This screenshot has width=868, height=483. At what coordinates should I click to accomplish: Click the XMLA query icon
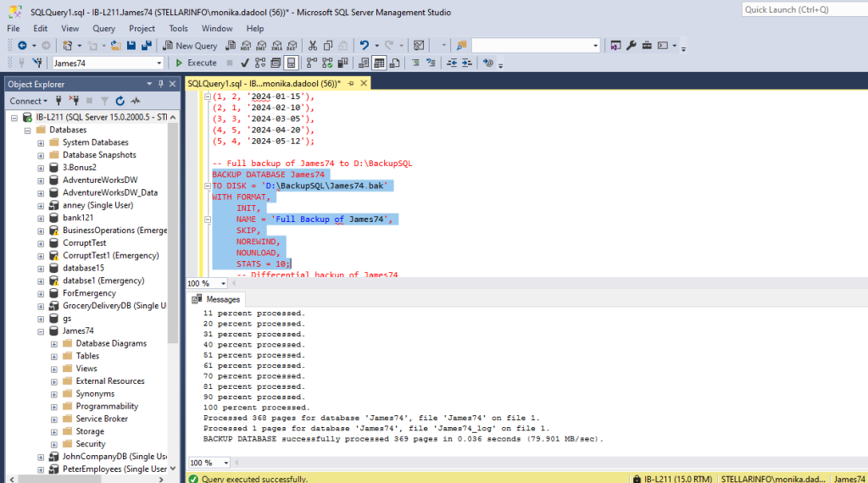pos(277,46)
